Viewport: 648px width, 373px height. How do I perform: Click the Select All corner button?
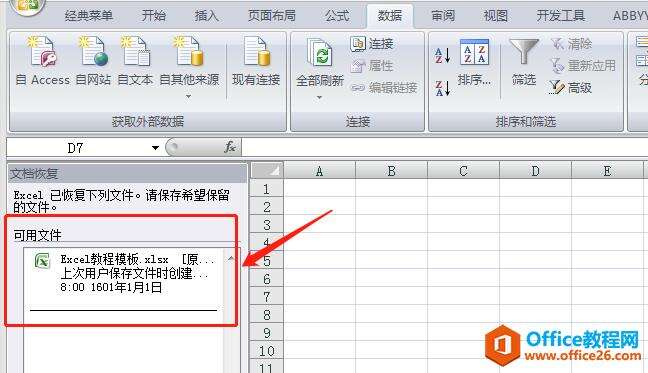pyautogui.click(x=267, y=171)
